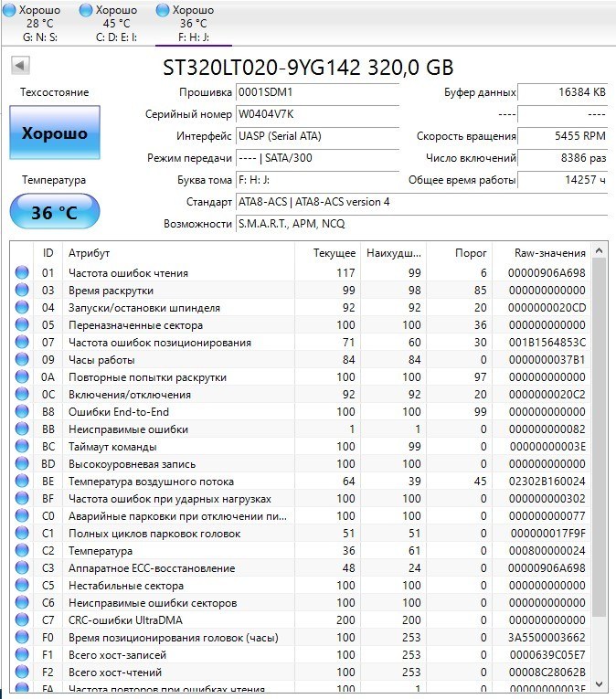Viewport: 616px width, 699px height.
Task: Click the Число включений 8386 раз value
Action: [562, 158]
